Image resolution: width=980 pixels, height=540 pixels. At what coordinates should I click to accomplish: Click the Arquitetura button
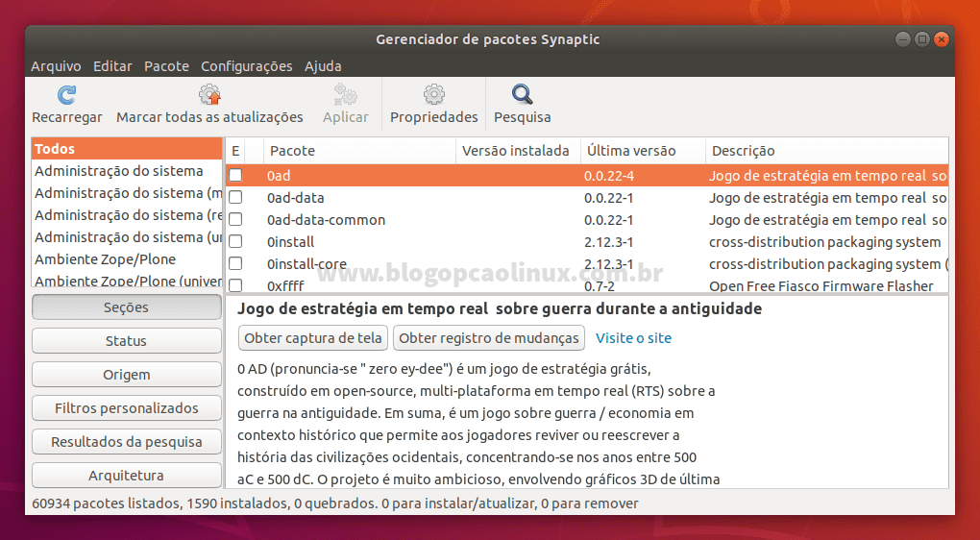coord(126,476)
